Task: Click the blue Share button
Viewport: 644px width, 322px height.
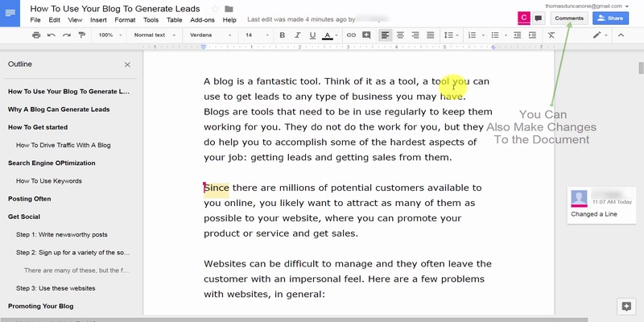Action: (x=610, y=18)
